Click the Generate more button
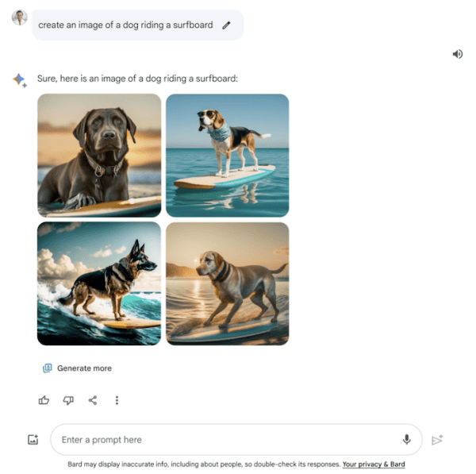 (78, 368)
